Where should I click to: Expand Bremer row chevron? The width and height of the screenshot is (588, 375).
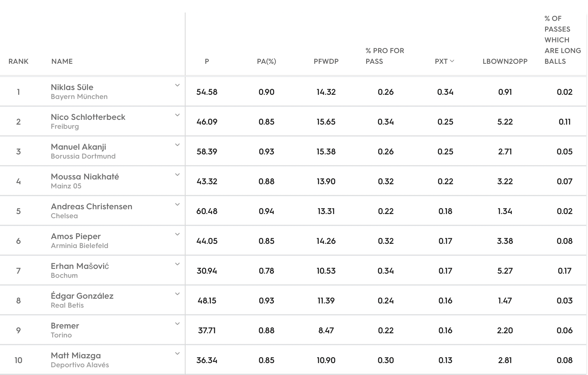[x=177, y=324]
